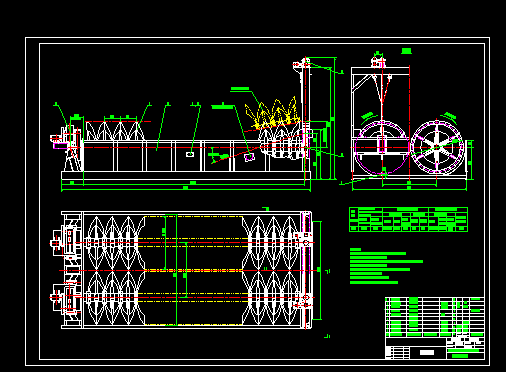Screen dimensions: 506x372
Task: Select the parts list table above the title block
Action: pyautogui.click(x=435, y=317)
